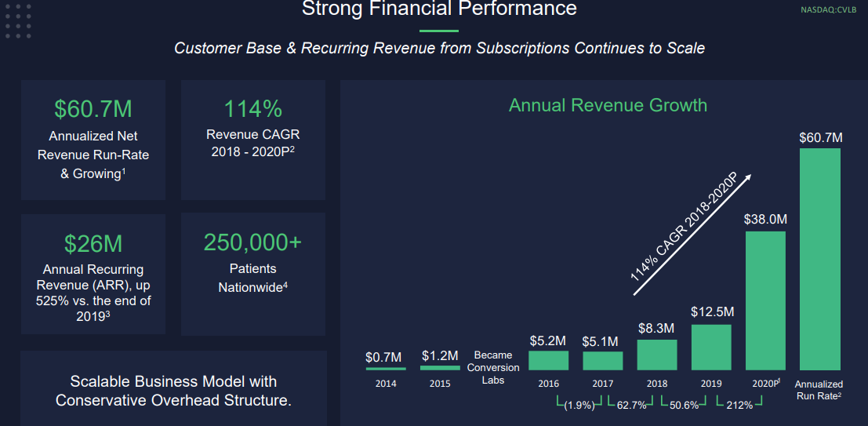
Task: Open the 250,000+ Patients Nationwide card
Action: (x=252, y=274)
